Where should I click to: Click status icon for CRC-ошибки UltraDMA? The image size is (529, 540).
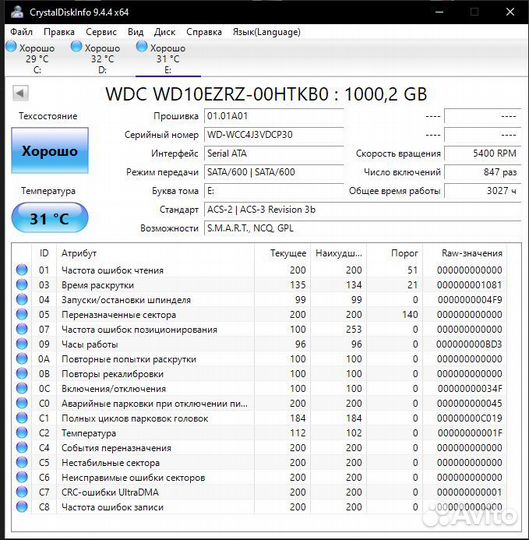(x=22, y=492)
